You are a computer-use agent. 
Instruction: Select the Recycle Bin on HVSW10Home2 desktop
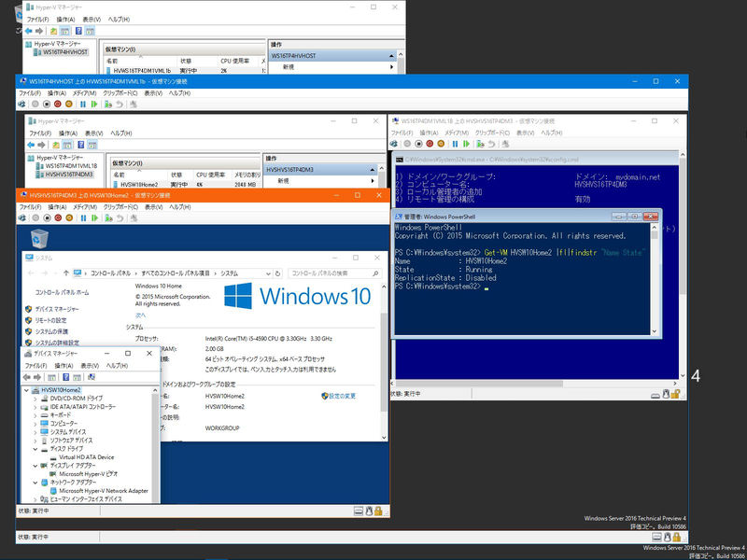point(39,239)
